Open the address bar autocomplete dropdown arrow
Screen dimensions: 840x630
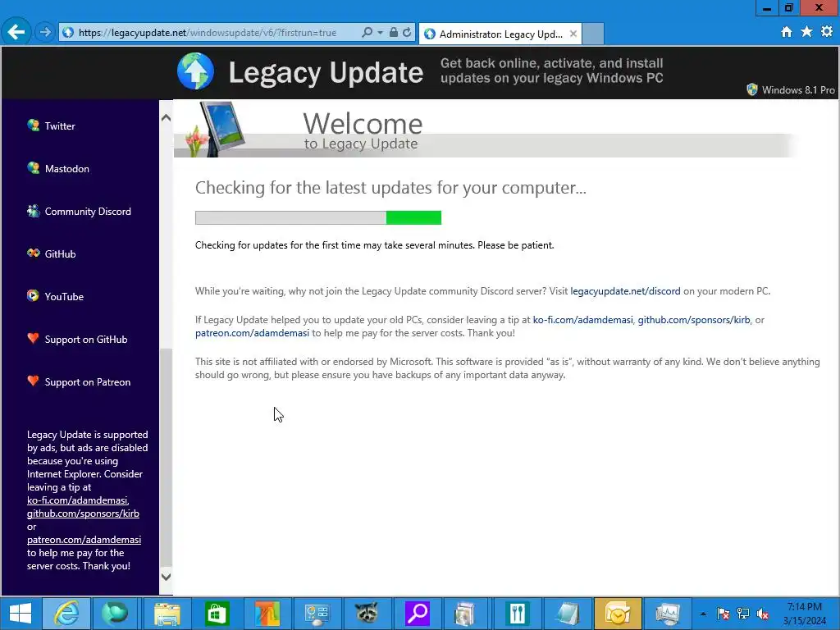(x=380, y=32)
